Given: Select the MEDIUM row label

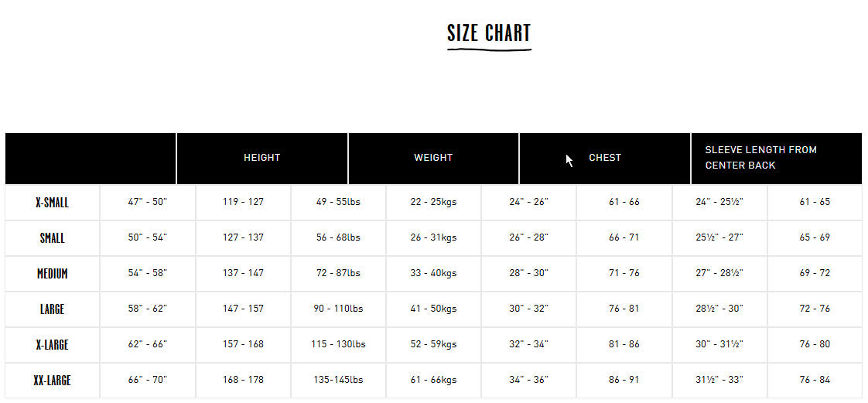Looking at the screenshot, I should [x=52, y=274].
